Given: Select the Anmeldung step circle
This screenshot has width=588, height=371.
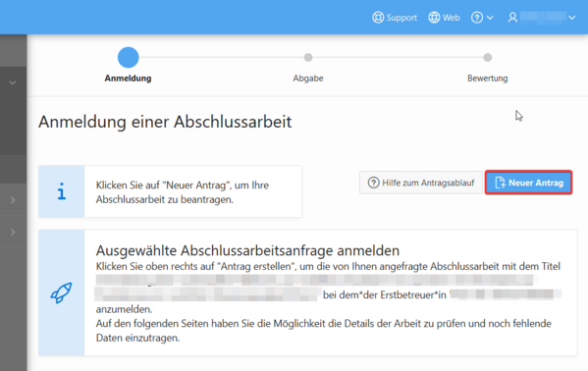Looking at the screenshot, I should pyautogui.click(x=129, y=57).
